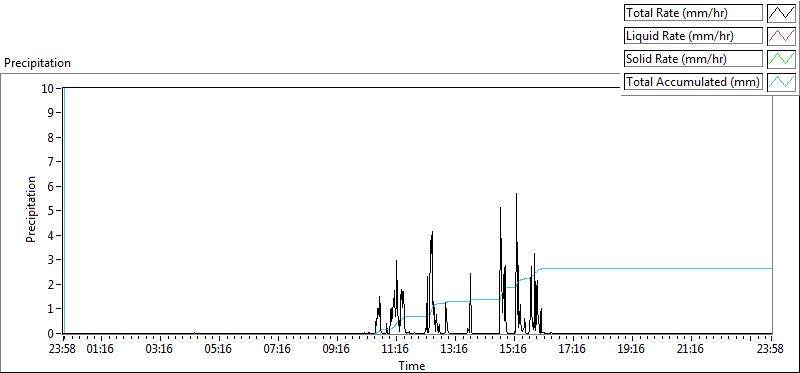Click the 19:16 time axis label
The width and height of the screenshot is (800, 373).
(631, 350)
